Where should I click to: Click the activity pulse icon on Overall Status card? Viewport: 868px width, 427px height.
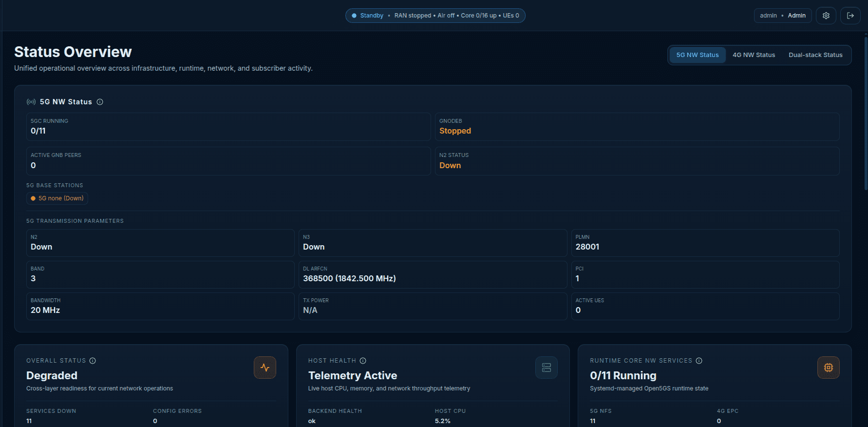[265, 368]
